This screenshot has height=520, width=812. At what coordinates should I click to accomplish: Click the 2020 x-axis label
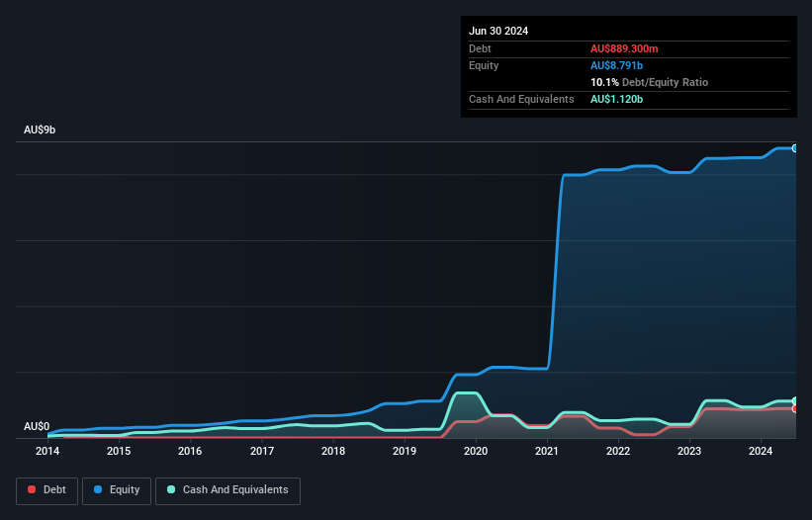click(x=476, y=451)
